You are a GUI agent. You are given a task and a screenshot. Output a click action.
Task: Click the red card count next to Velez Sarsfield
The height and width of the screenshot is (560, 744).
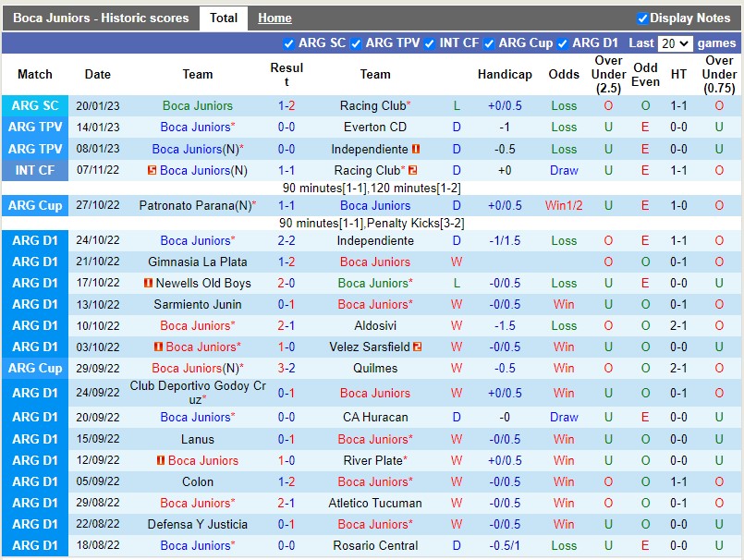418,347
